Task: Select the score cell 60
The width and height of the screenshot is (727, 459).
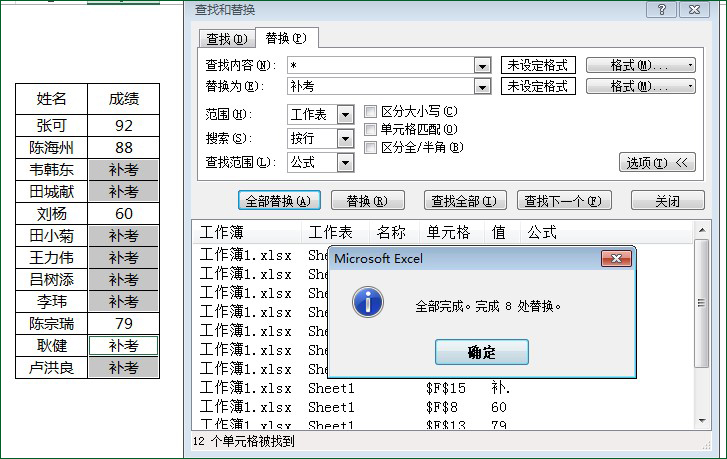Action: [x=124, y=214]
